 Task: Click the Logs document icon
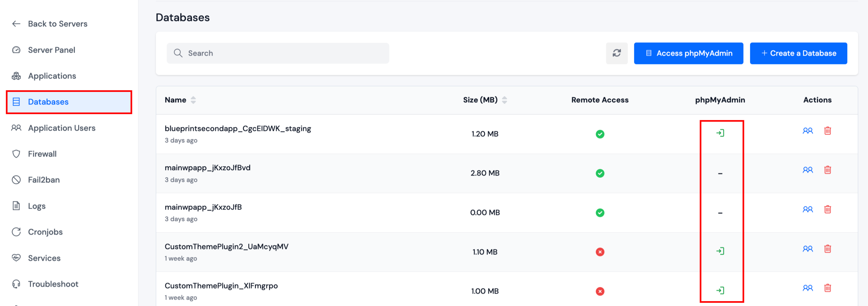16,206
